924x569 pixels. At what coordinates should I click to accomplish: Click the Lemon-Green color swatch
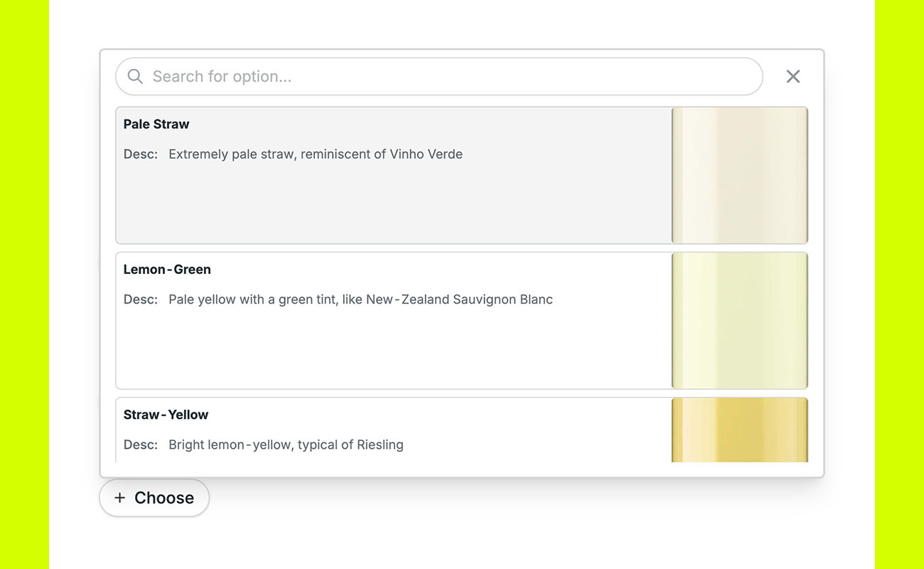click(739, 320)
